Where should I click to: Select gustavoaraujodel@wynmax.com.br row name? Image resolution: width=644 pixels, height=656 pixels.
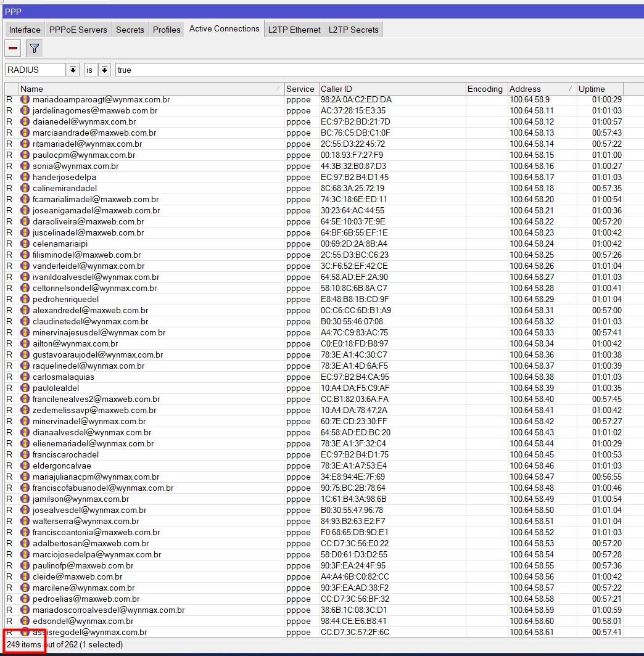(97, 355)
